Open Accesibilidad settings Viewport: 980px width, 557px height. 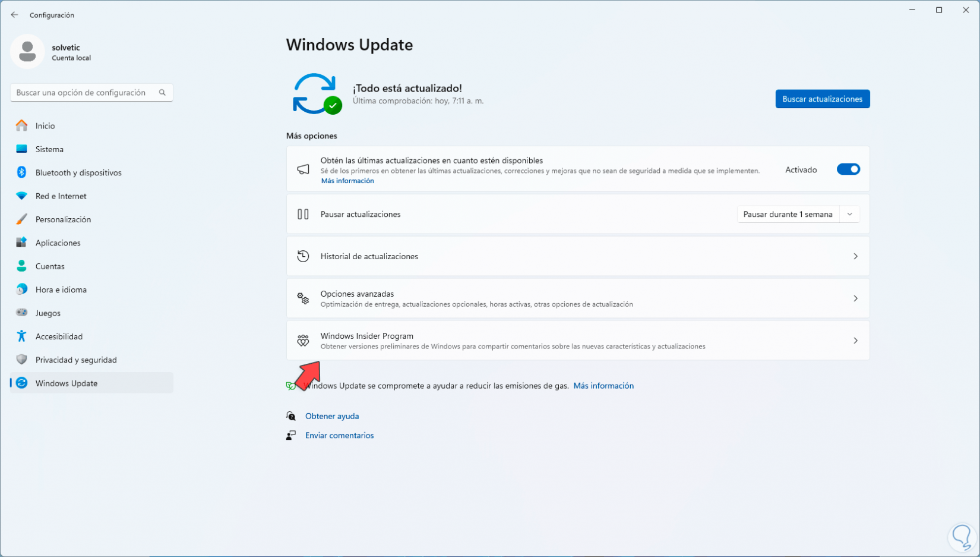91,336
